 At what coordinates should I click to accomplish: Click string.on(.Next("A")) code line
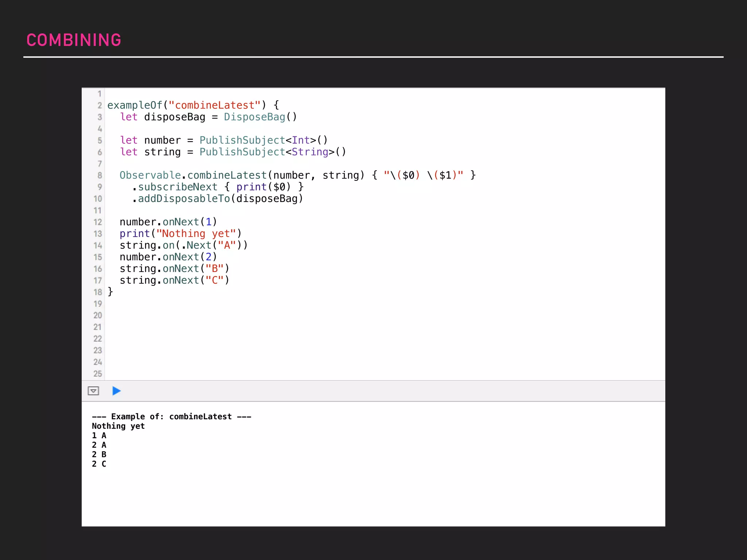point(183,245)
